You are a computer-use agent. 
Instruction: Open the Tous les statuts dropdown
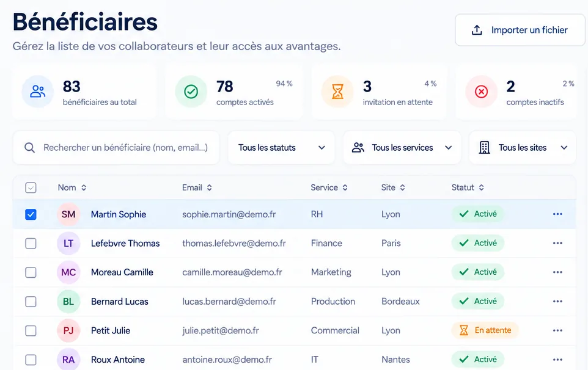point(281,148)
